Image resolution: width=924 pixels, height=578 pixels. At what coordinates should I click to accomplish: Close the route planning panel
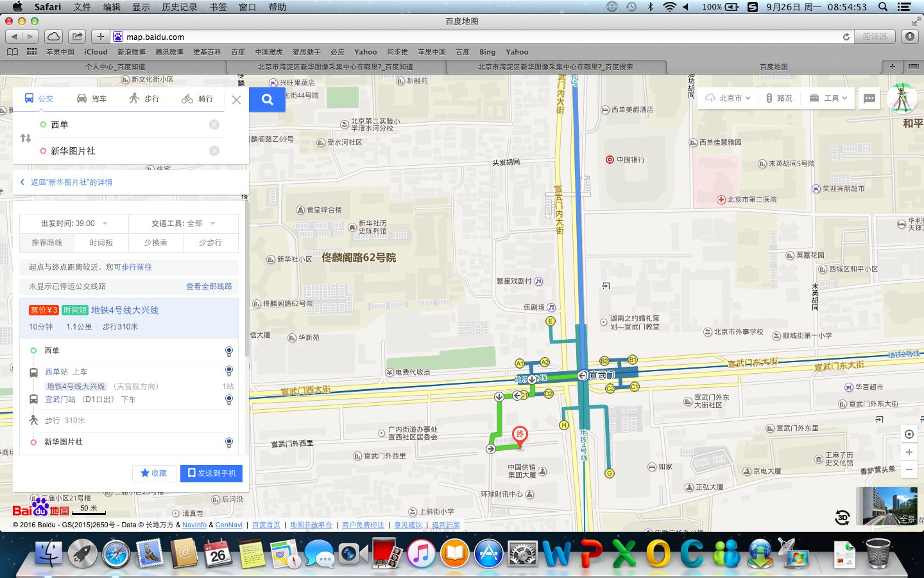pos(236,100)
